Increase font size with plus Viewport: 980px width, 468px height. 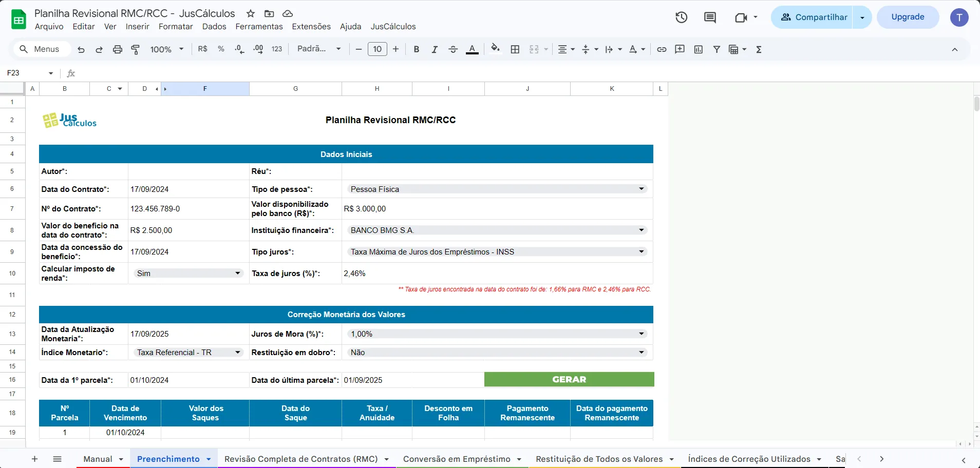coord(395,49)
